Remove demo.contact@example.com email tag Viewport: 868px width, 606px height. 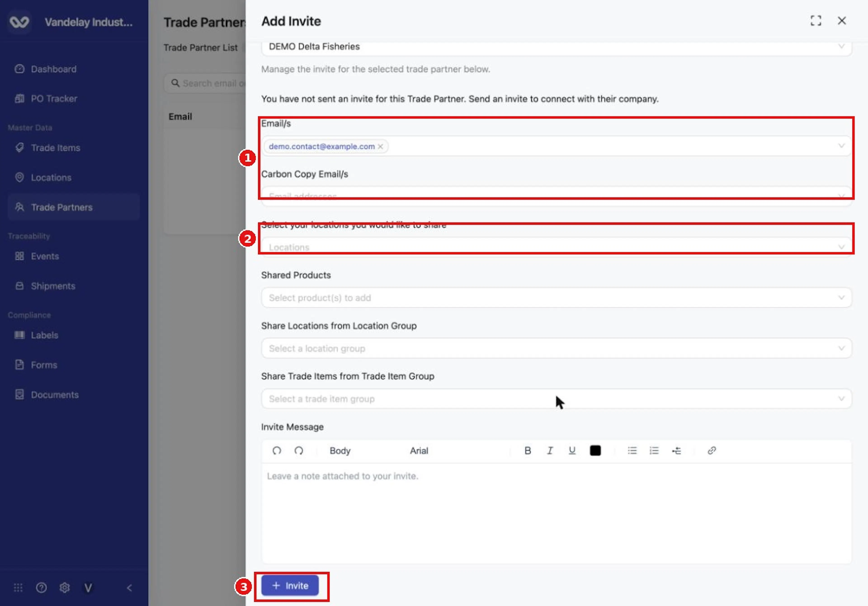[x=380, y=146]
